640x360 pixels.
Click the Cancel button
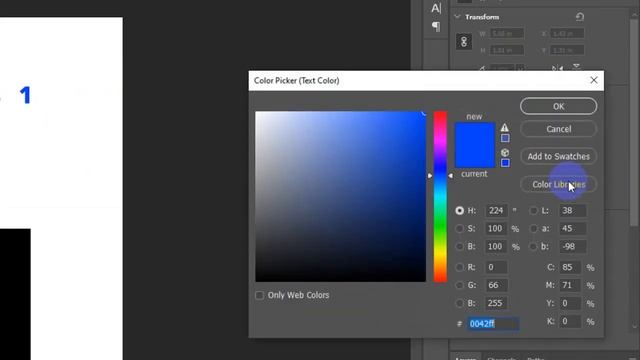pyautogui.click(x=558, y=129)
